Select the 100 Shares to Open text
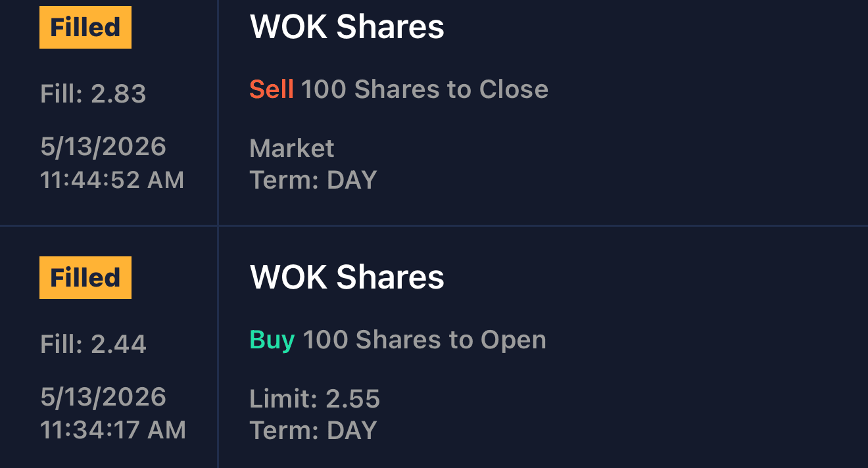 pyautogui.click(x=425, y=340)
